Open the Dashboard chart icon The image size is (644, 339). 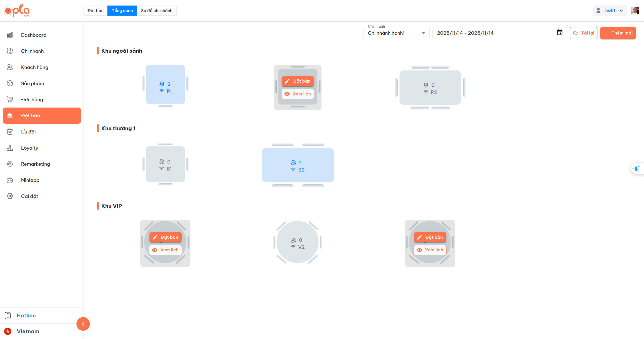(10, 35)
